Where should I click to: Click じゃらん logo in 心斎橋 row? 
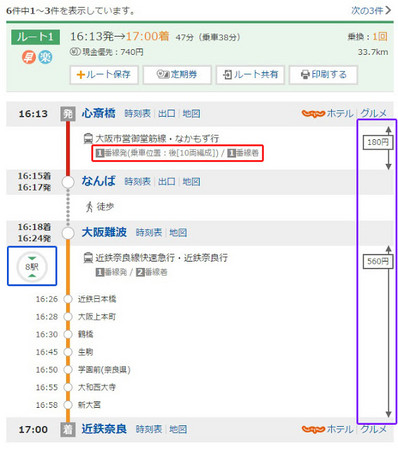(x=313, y=114)
